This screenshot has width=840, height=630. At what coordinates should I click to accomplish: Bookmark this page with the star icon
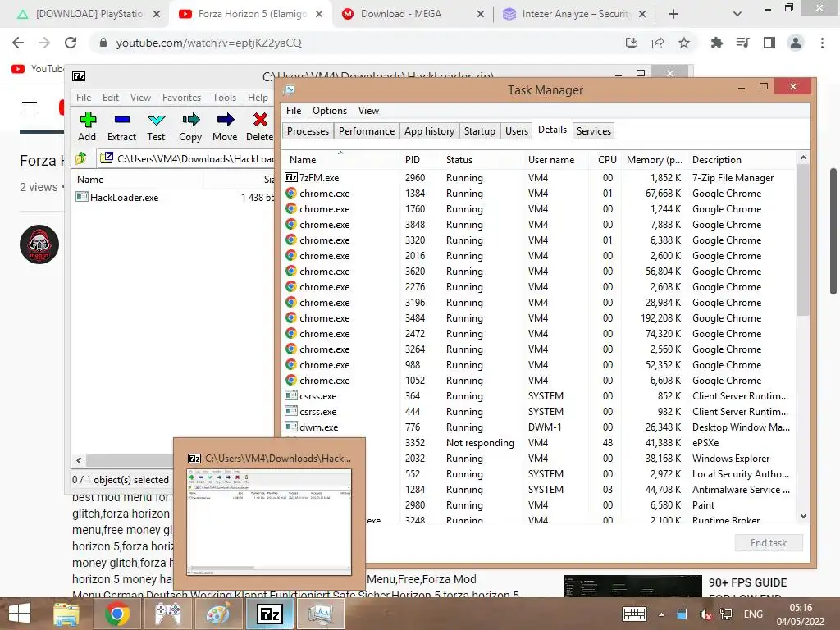pos(684,43)
